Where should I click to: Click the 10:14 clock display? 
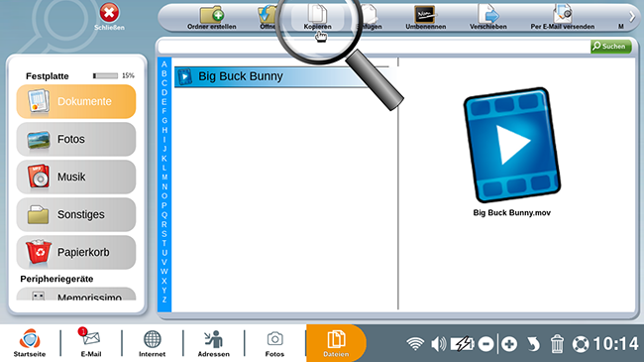coord(615,343)
